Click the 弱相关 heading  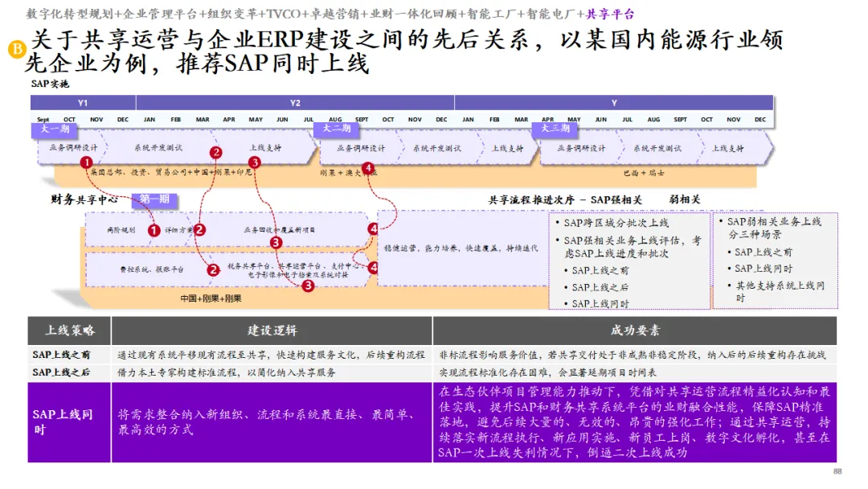click(x=684, y=199)
